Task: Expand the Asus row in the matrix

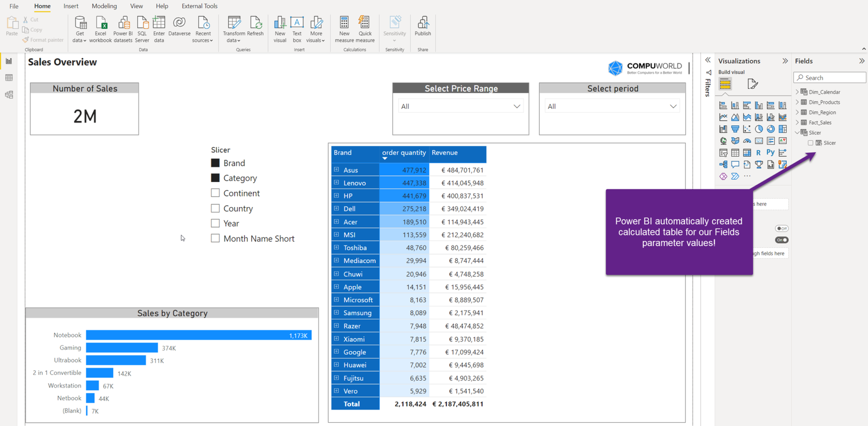Action: click(x=336, y=170)
